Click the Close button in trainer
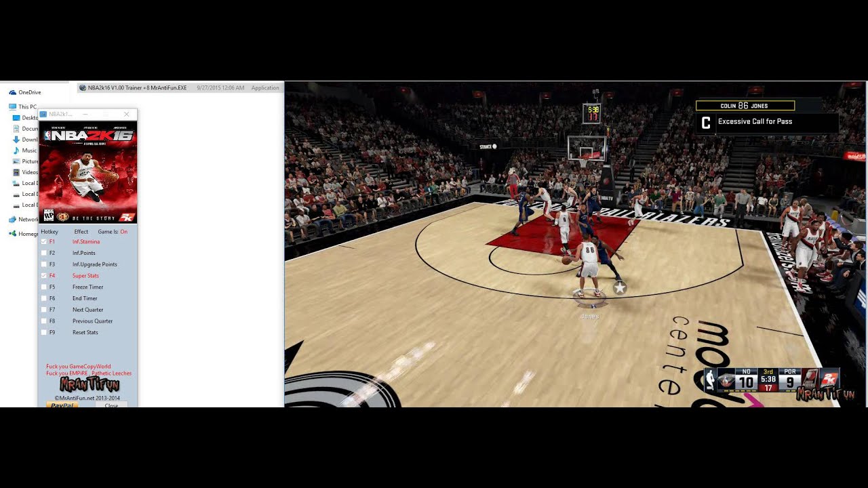The width and height of the screenshot is (868, 488). point(111,405)
